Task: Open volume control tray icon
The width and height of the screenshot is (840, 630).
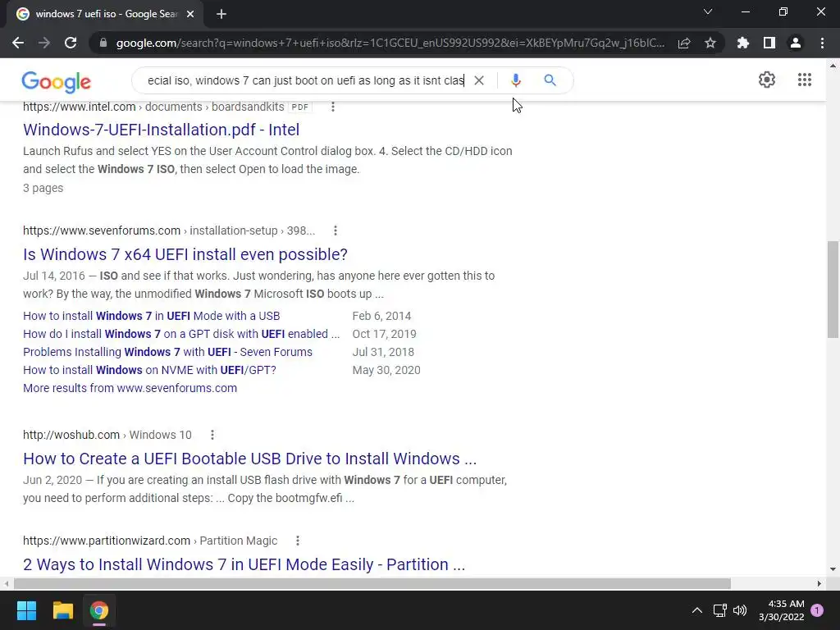Action: click(x=740, y=610)
